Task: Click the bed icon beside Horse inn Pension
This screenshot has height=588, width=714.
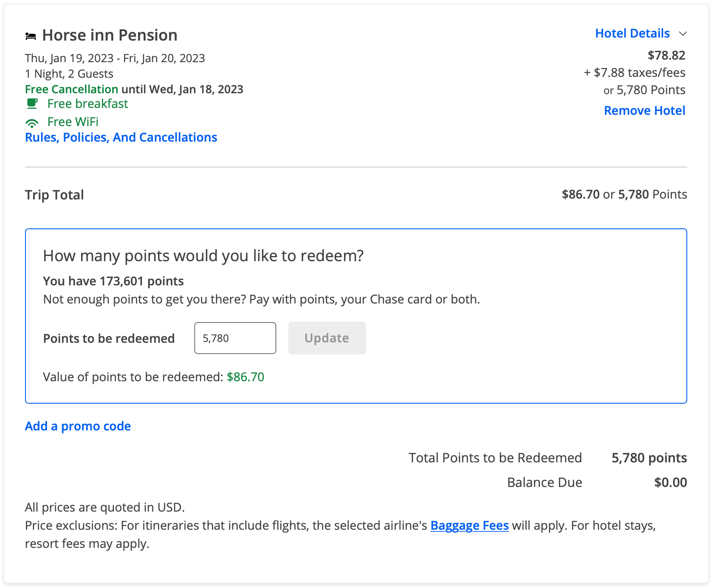Action: point(31,36)
